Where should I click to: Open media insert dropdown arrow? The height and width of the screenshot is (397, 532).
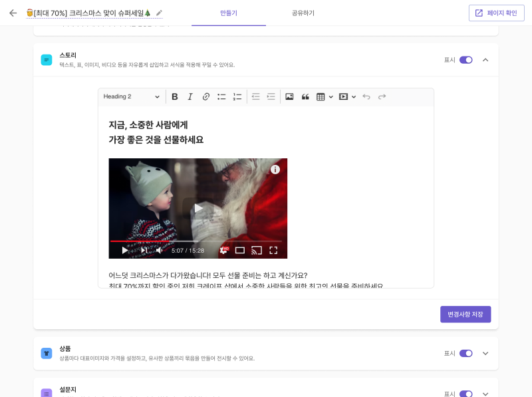pyautogui.click(x=354, y=96)
